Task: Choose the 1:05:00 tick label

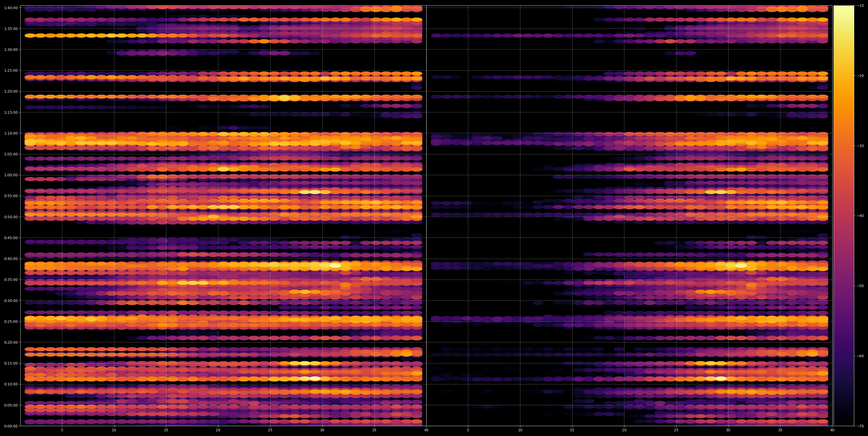Action: pyautogui.click(x=11, y=154)
